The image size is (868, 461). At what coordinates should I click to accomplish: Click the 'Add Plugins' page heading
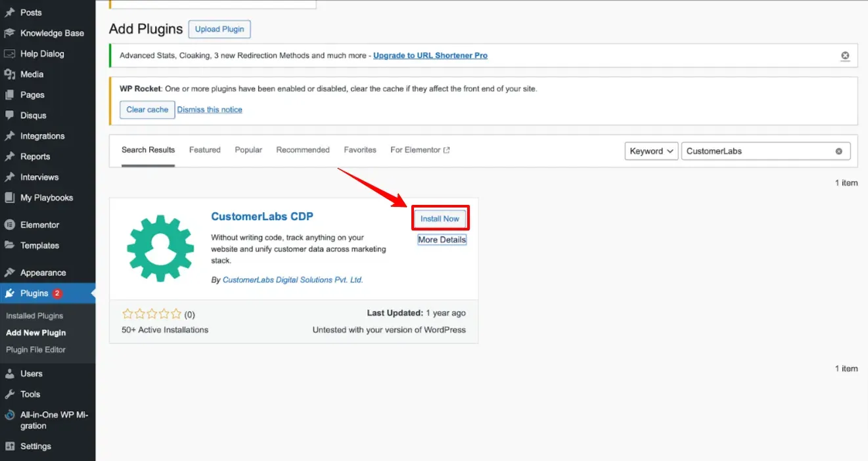pyautogui.click(x=146, y=29)
